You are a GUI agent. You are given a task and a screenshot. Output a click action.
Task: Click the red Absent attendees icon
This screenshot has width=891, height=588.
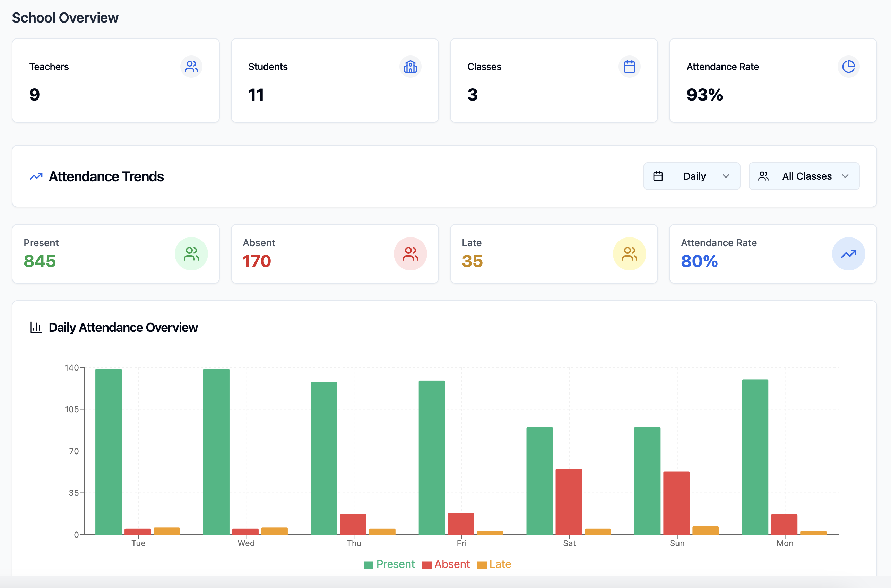pyautogui.click(x=410, y=253)
